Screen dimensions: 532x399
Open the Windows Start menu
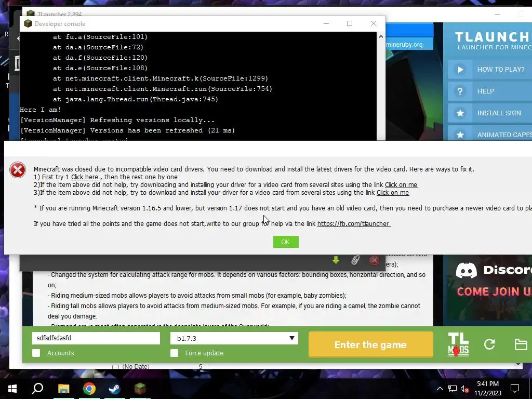click(x=12, y=389)
